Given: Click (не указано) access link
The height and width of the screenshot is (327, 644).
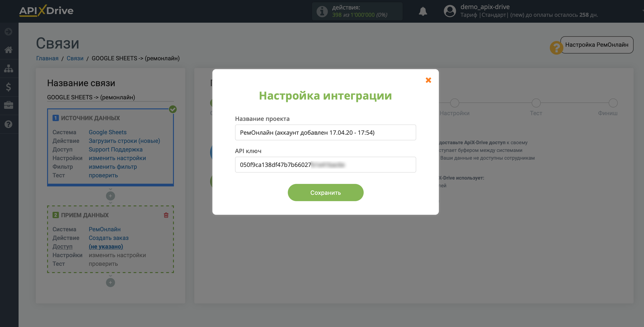Looking at the screenshot, I should (x=106, y=247).
